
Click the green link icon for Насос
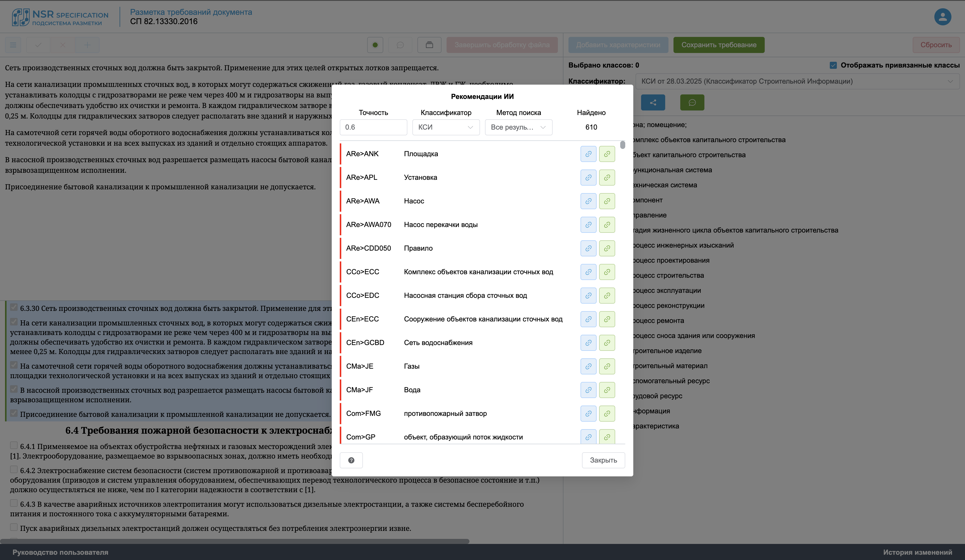point(607,201)
